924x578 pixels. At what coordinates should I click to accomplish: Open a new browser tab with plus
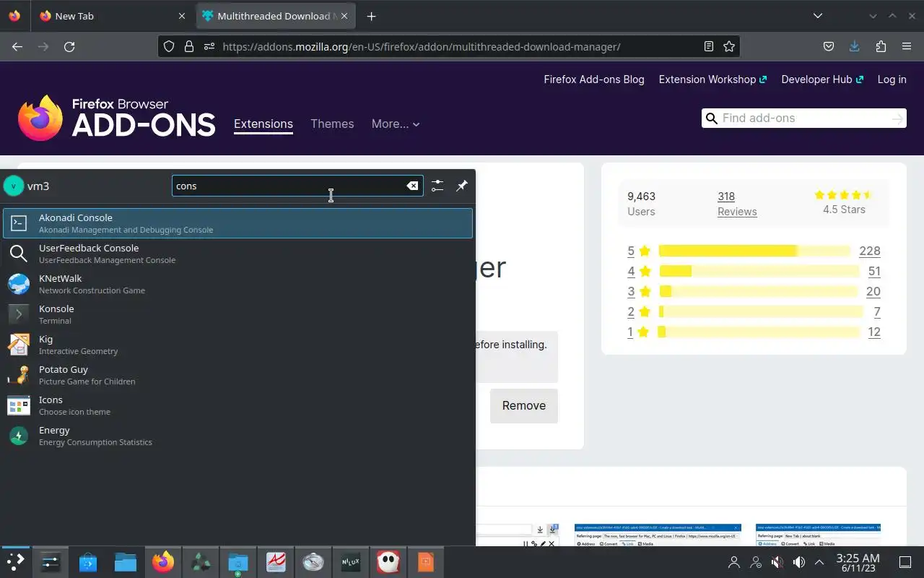pos(371,16)
